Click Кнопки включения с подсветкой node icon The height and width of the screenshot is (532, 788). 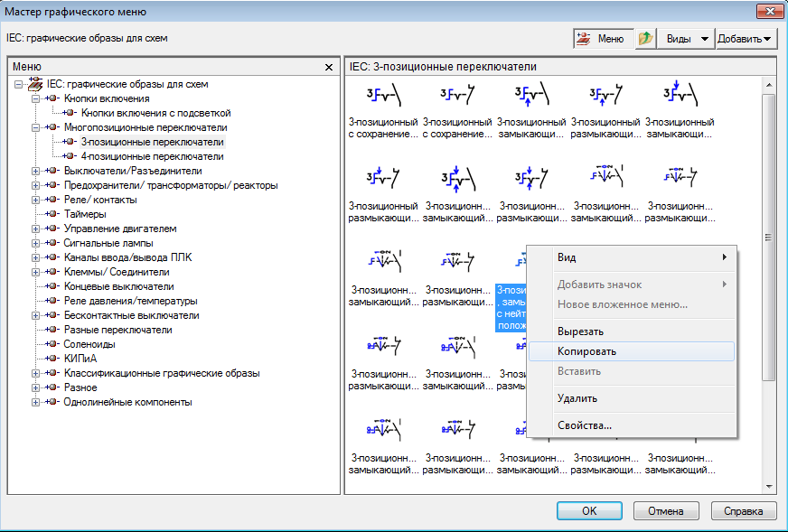pyautogui.click(x=70, y=113)
